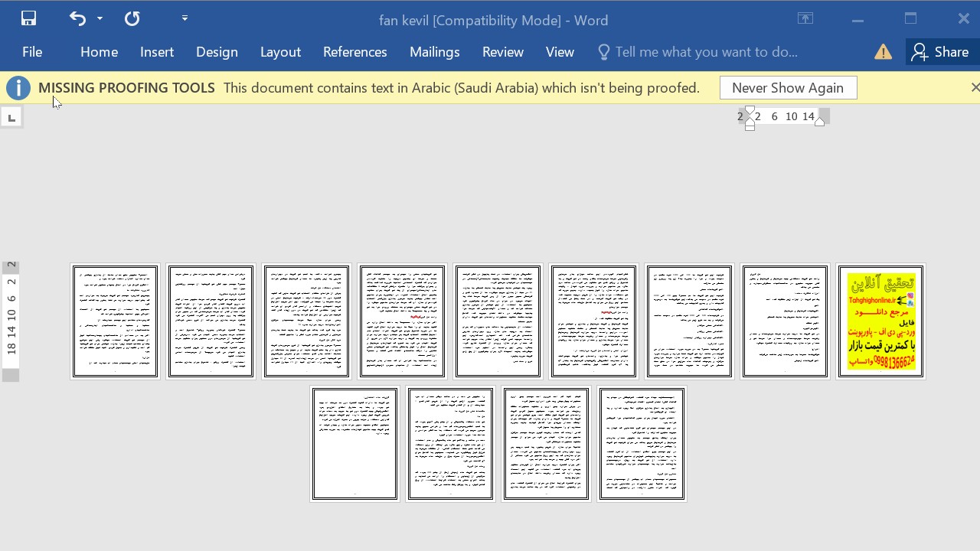Select the third page in the bottom row

point(546,444)
